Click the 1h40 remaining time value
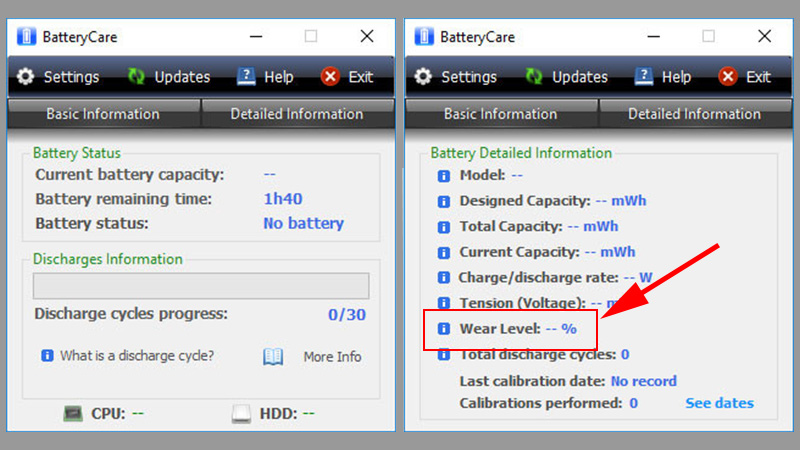Screen dimensions: 800x450 (x=283, y=198)
